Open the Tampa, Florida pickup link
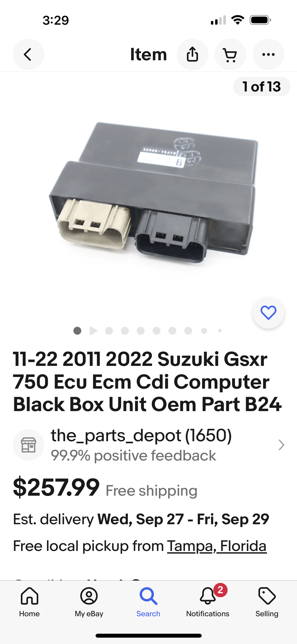Screen dimensions: 297x644 click(217, 546)
